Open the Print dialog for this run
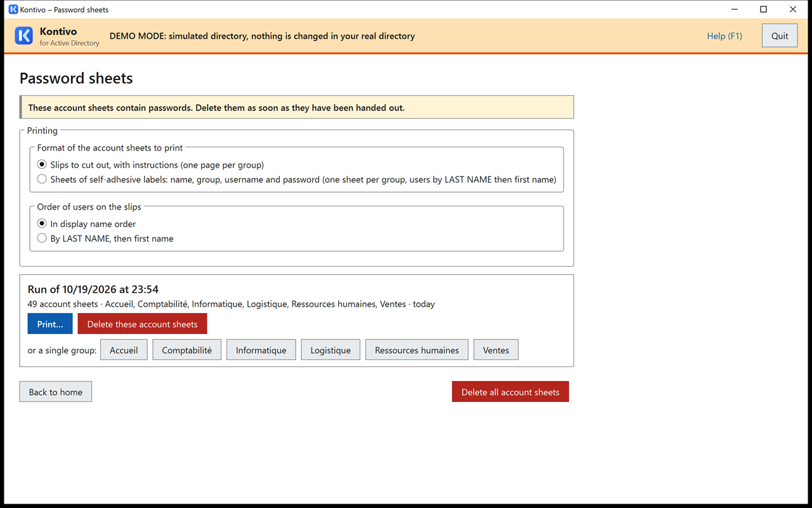812x508 pixels. tap(50, 324)
